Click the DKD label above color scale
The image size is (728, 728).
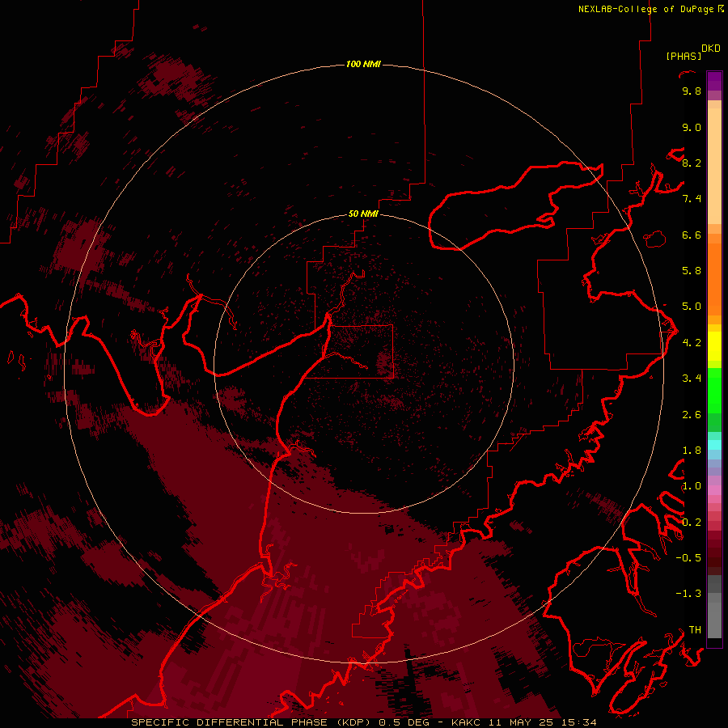coord(711,49)
